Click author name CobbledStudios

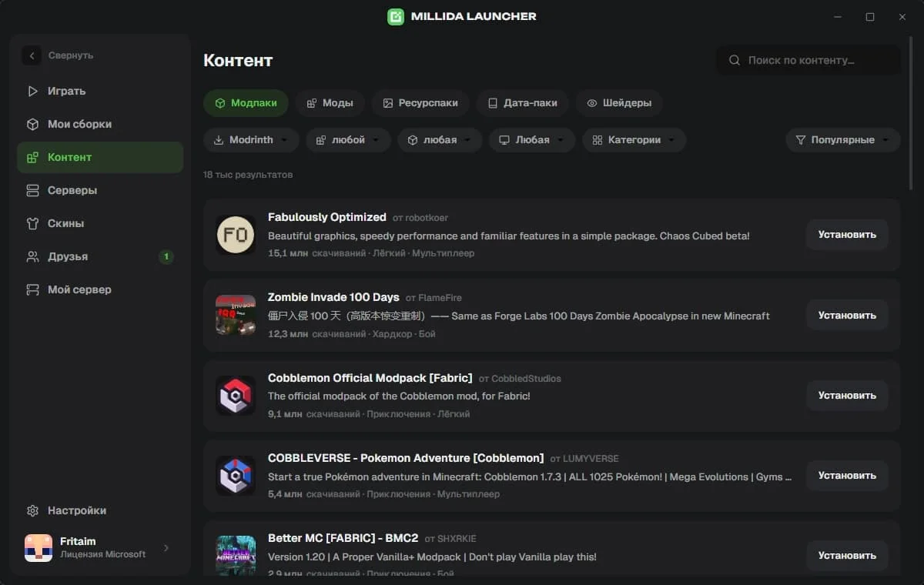click(526, 379)
